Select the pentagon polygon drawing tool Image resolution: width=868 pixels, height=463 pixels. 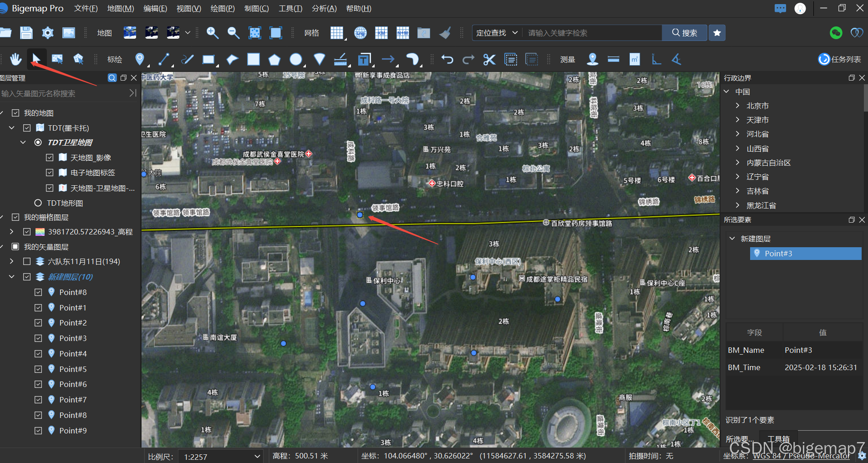274,59
